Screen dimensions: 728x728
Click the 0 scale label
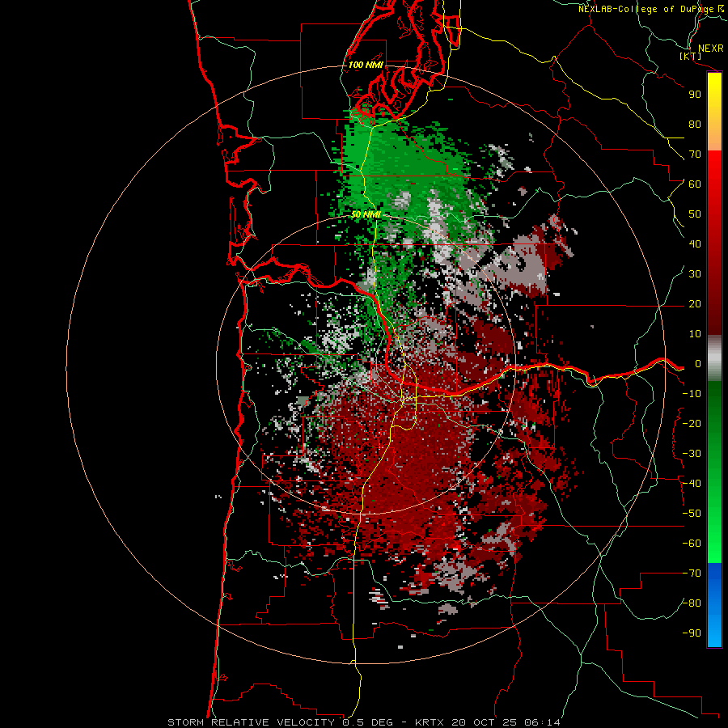click(x=698, y=364)
